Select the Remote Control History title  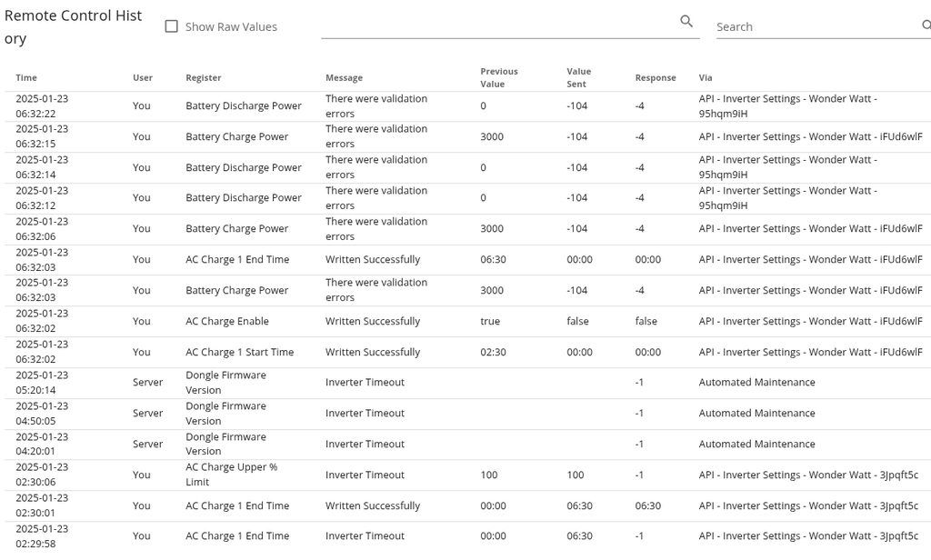click(74, 27)
